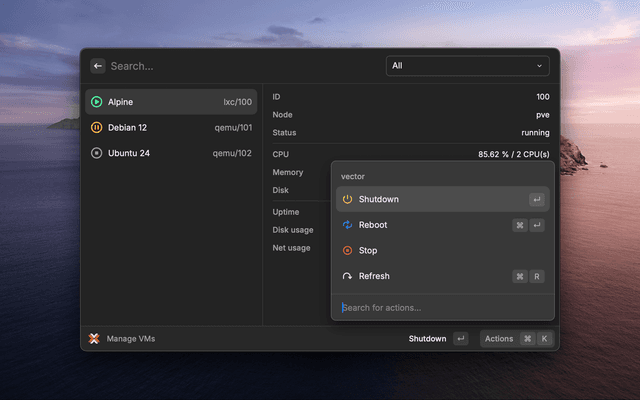
Task: Click the green running icon for Alpine
Action: [96, 102]
